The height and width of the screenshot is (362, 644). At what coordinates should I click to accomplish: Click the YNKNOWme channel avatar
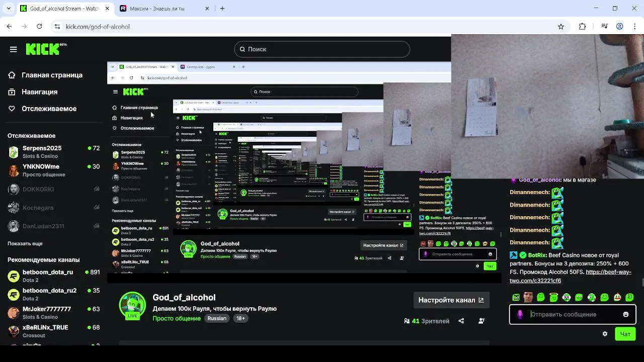coord(14,170)
